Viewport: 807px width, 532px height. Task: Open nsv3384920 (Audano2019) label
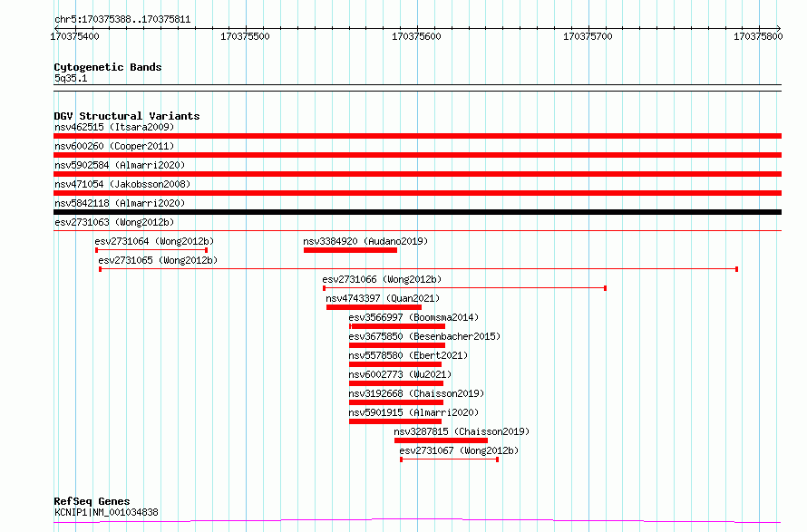coord(365,241)
